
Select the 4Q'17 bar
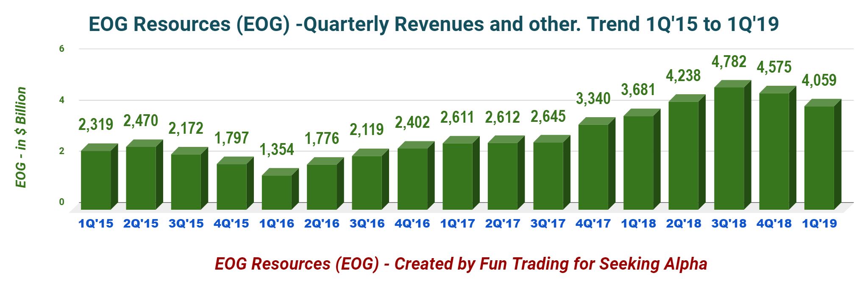pos(596,163)
